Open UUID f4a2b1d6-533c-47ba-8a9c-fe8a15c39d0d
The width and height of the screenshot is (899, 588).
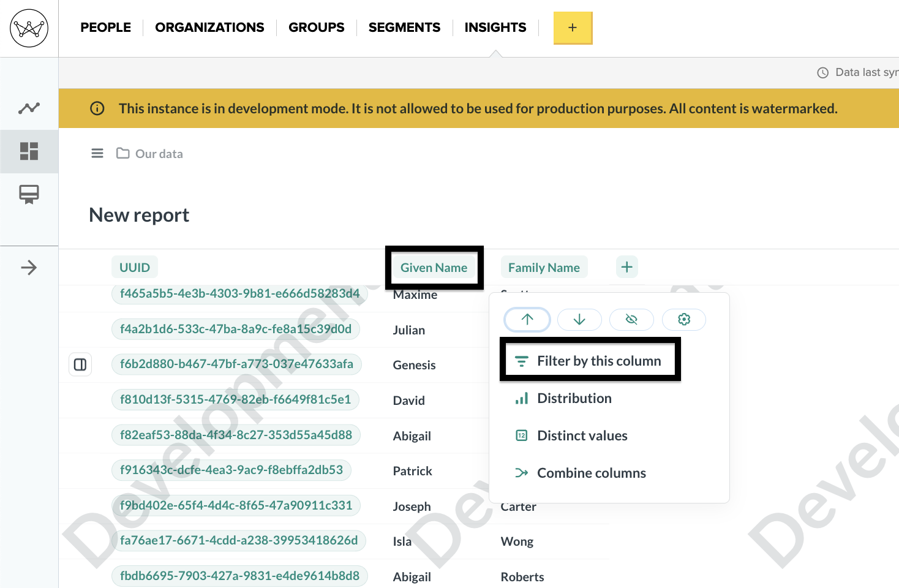point(236,329)
